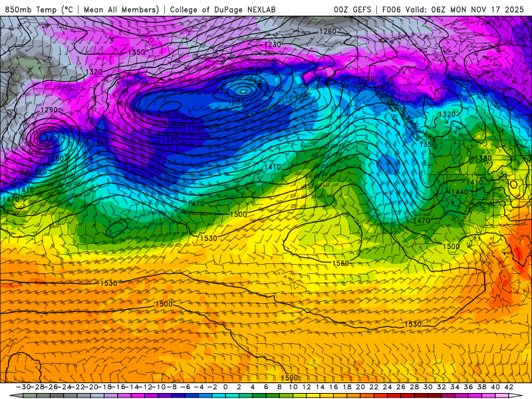Click the 1560 height contour label
This screenshot has width=532, height=399.
340,263
